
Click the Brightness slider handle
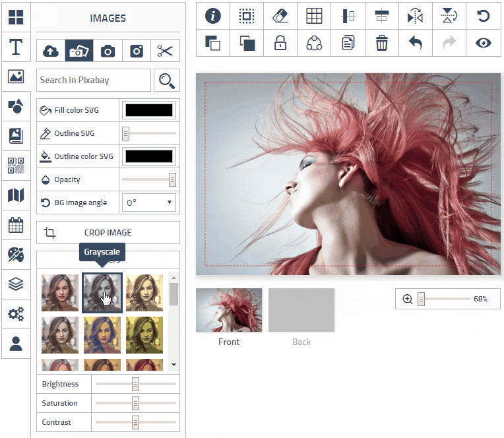(x=135, y=384)
